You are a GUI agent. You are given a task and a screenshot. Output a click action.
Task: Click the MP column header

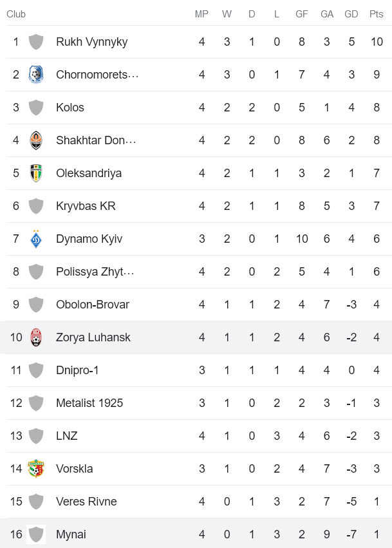pos(201,14)
